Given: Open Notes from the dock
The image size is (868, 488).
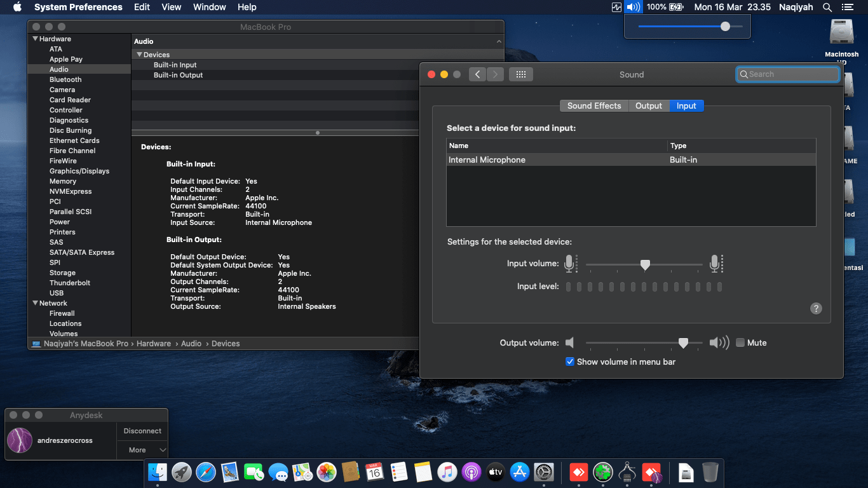Looking at the screenshot, I should click(423, 472).
